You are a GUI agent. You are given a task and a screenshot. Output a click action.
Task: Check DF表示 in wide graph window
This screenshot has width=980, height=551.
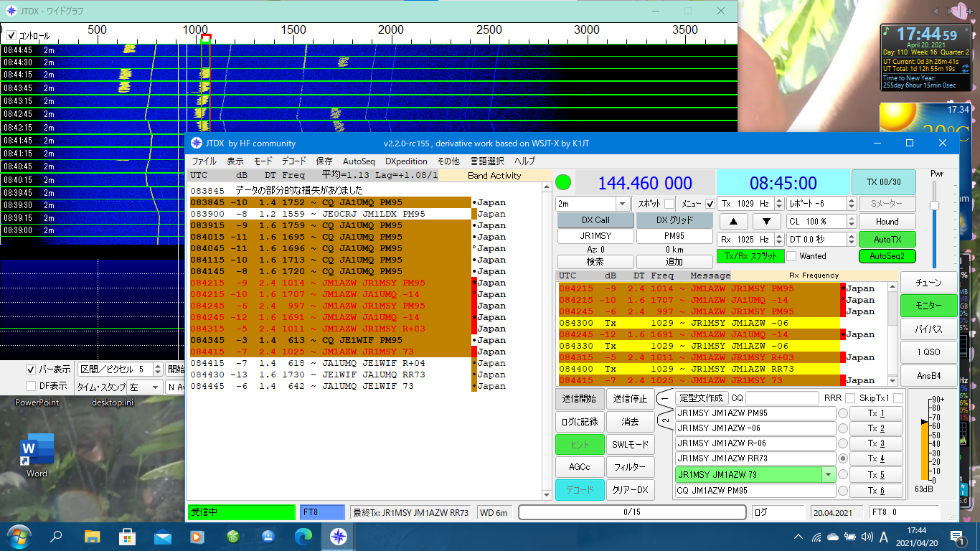point(31,386)
